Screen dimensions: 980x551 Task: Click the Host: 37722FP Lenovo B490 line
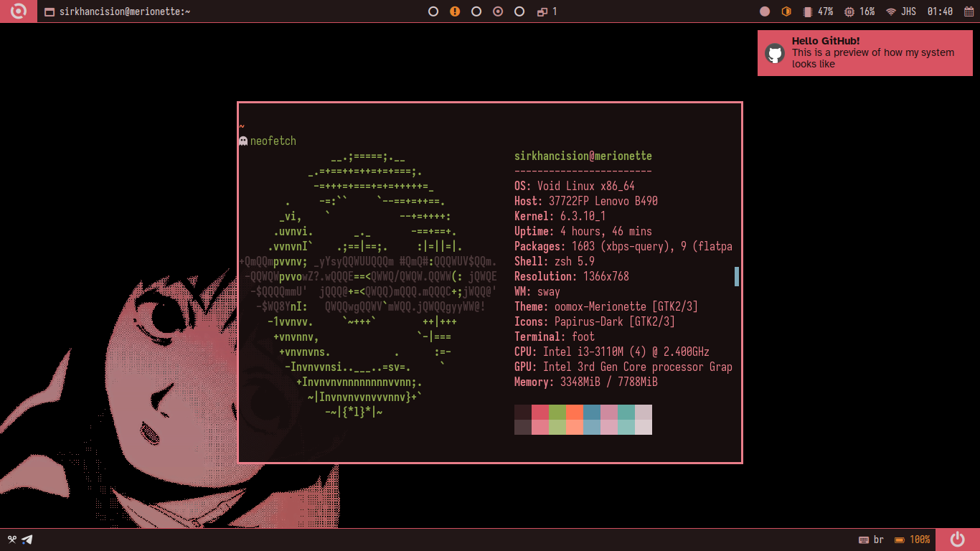(x=586, y=202)
